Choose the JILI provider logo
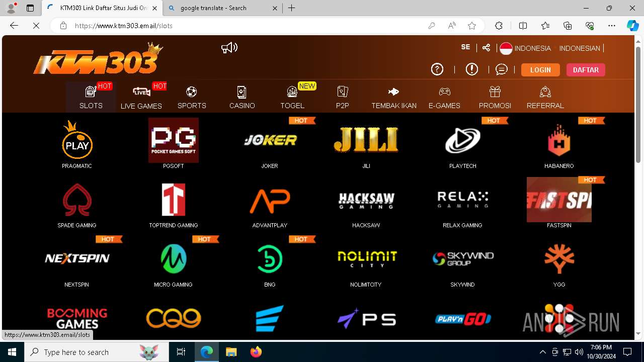This screenshot has width=644, height=362. click(366, 140)
